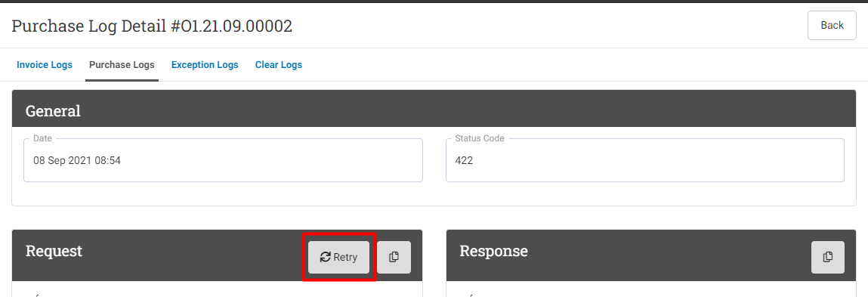Image resolution: width=868 pixels, height=297 pixels.
Task: Retry the failed purchase request
Action: 338,257
